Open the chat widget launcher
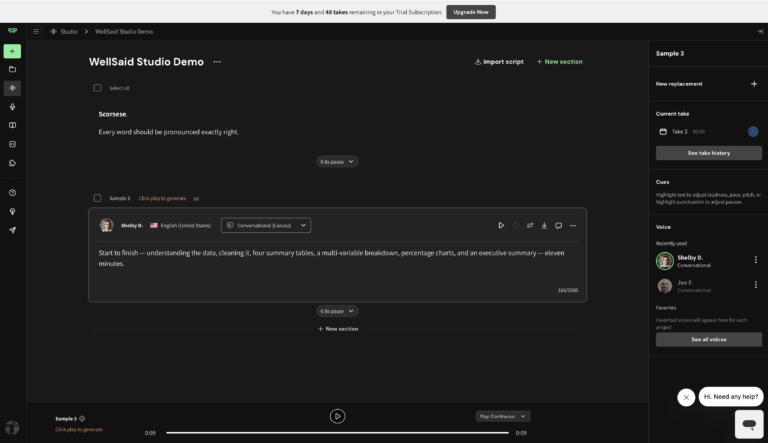 (749, 424)
